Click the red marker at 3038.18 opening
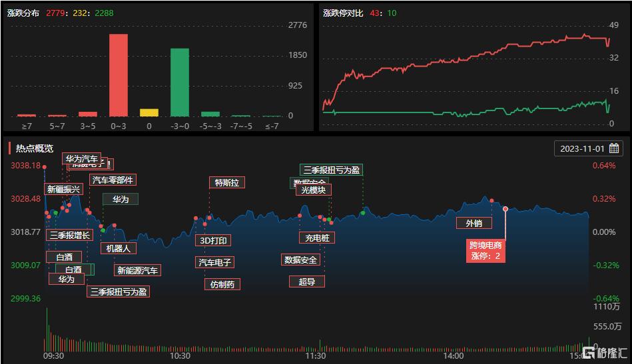The image size is (632, 364). pos(45,167)
